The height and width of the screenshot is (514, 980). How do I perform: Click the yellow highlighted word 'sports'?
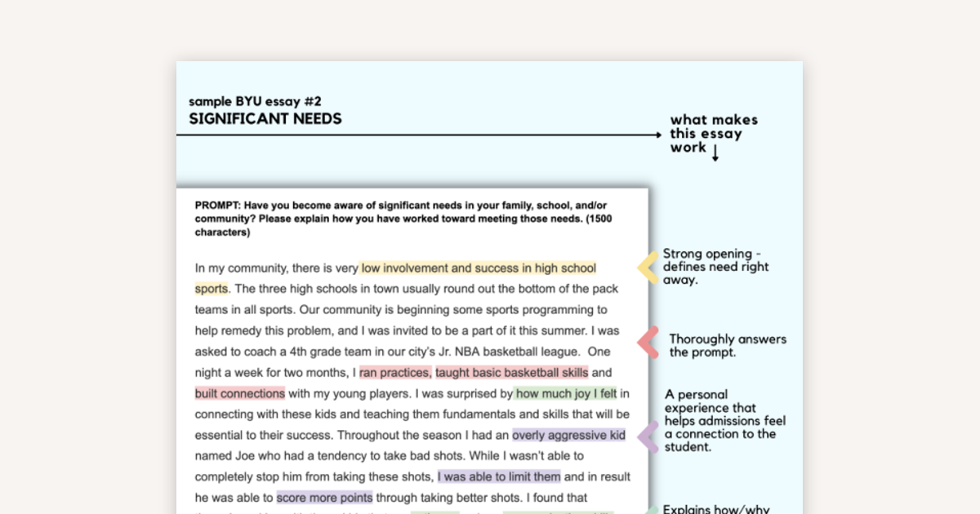click(x=212, y=289)
